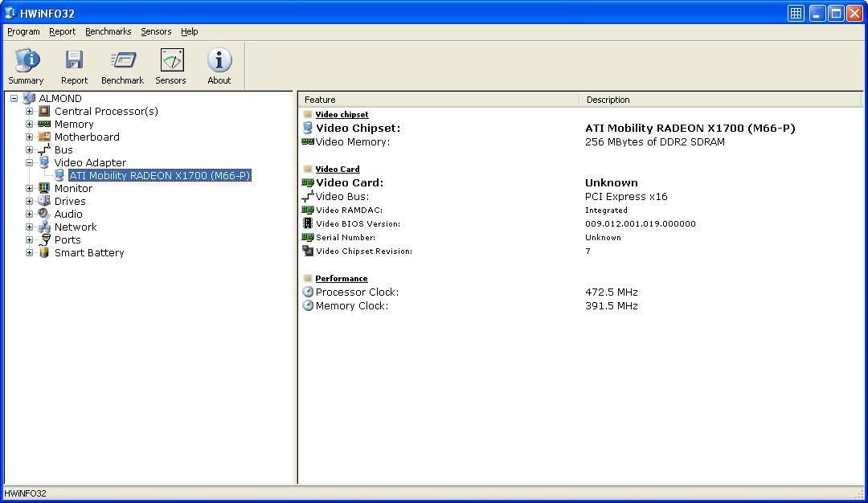Click the Ports icon in tree
This screenshot has height=503, width=868.
pyautogui.click(x=45, y=239)
